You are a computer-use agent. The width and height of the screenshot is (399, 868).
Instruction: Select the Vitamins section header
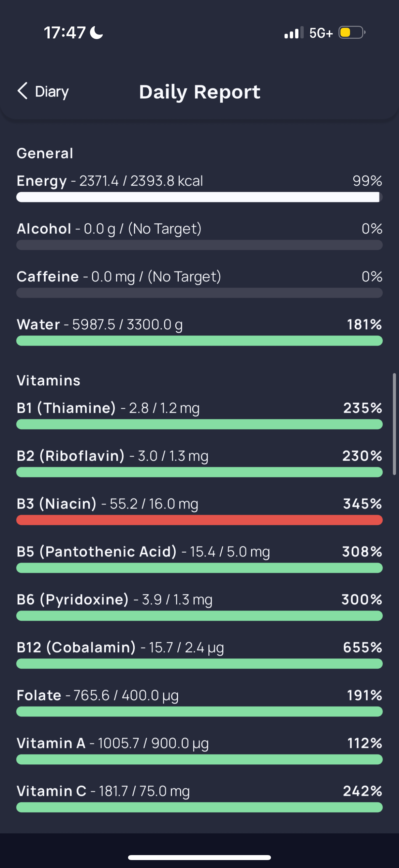49,380
